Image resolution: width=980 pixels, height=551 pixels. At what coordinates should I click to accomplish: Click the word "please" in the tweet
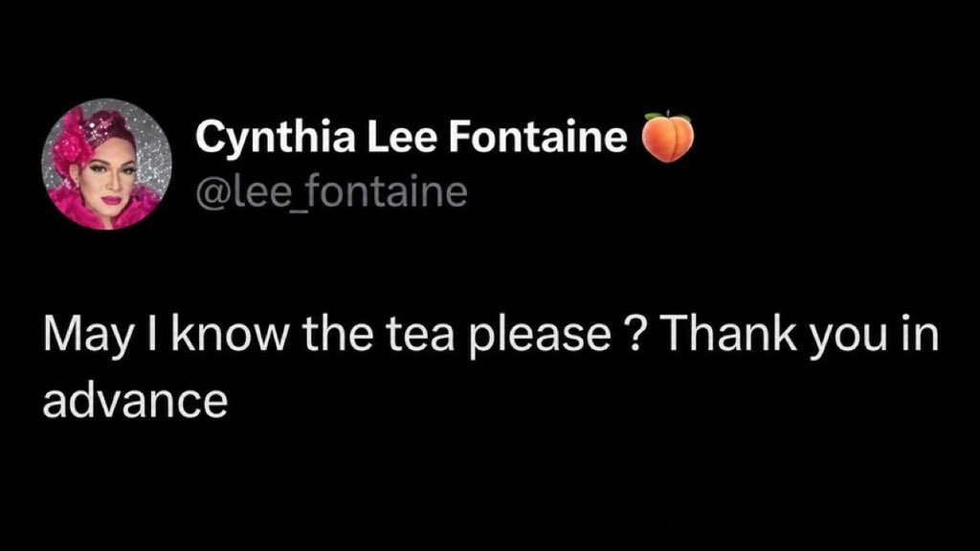[540, 338]
